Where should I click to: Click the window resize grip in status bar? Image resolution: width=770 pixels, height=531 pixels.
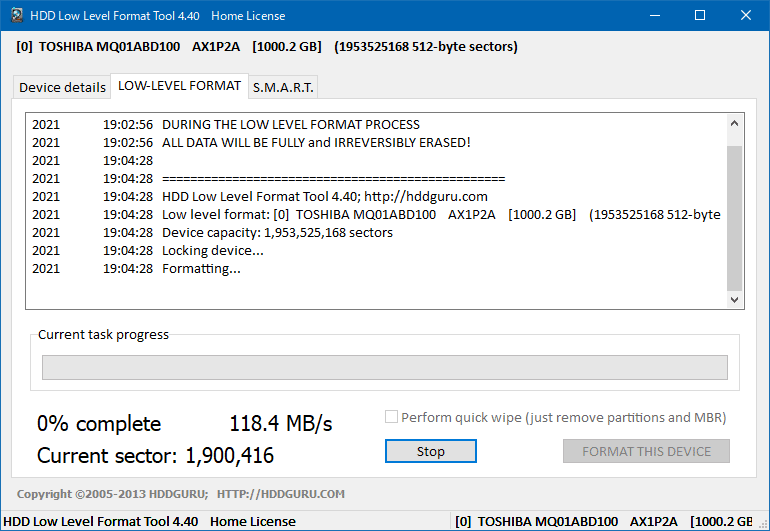click(x=763, y=524)
